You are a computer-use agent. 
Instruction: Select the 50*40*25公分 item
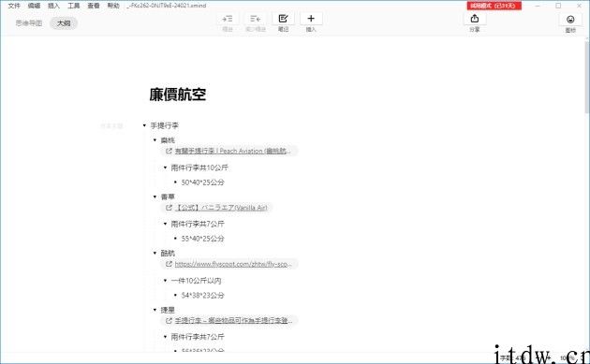(203, 182)
